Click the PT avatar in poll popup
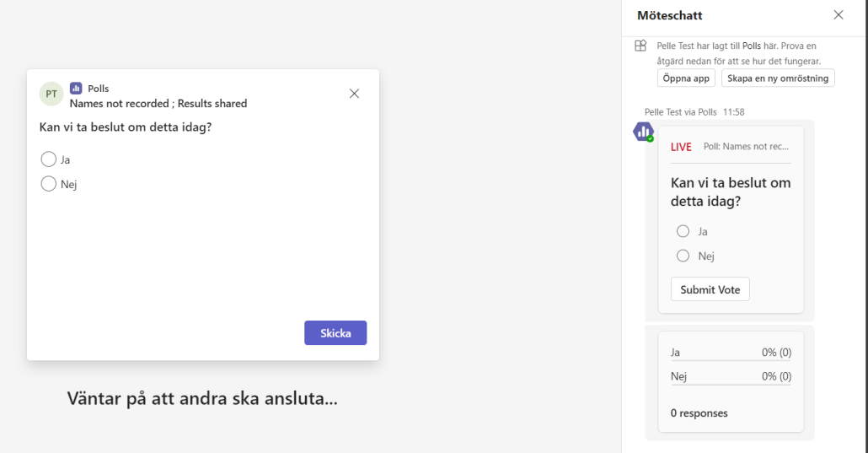 pos(51,94)
